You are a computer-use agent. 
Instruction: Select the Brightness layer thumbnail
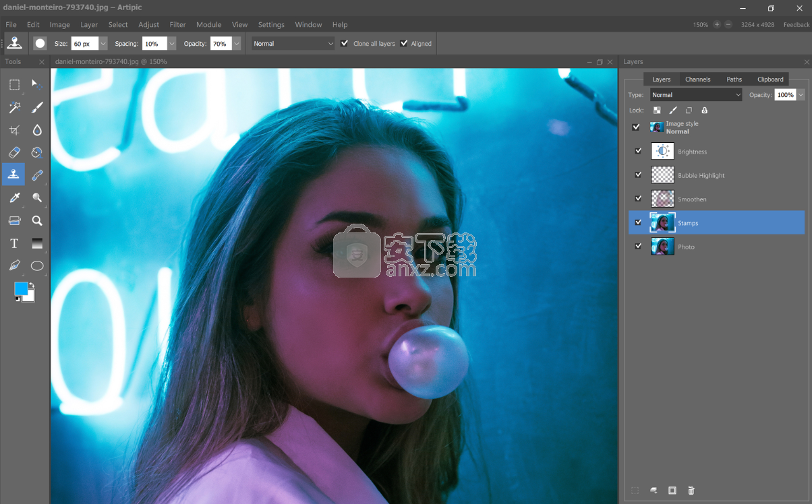tap(662, 151)
